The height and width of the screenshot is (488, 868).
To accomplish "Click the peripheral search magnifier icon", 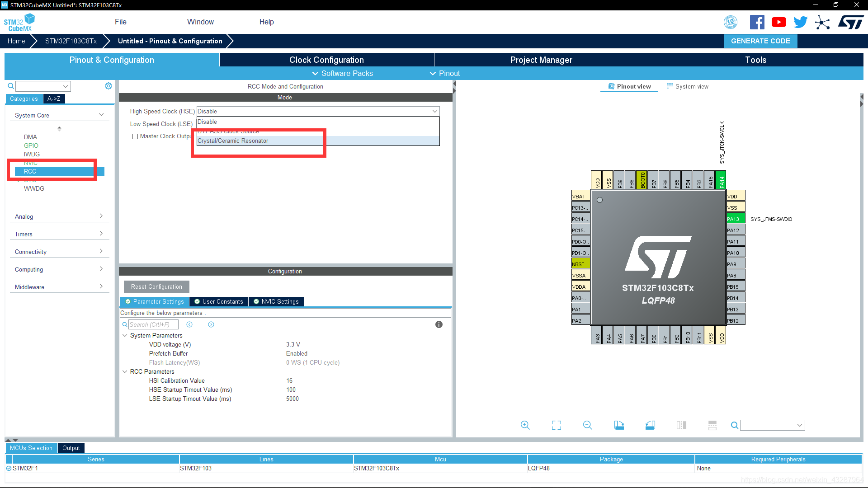I will [11, 86].
